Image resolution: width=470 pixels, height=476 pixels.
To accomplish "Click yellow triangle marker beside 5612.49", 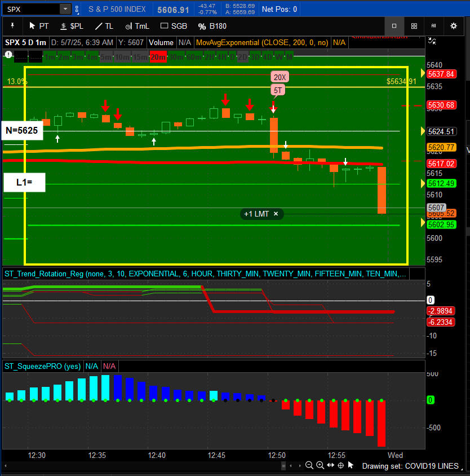I will point(423,184).
